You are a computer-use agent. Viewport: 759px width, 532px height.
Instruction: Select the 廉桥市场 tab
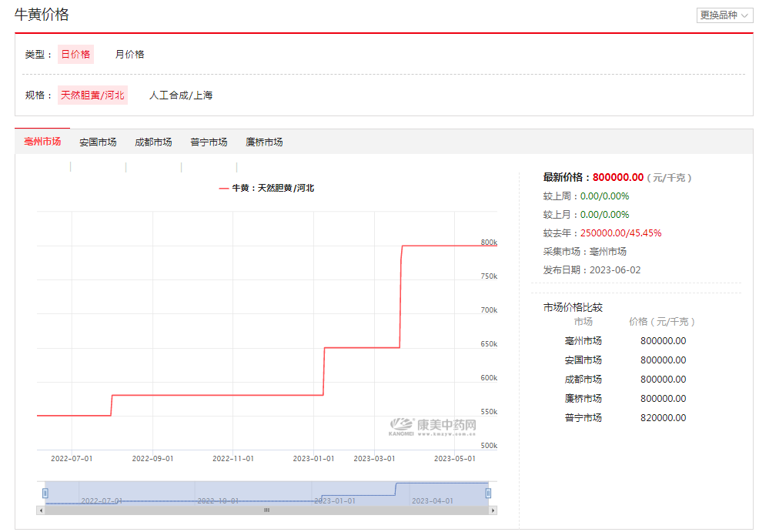pyautogui.click(x=264, y=142)
